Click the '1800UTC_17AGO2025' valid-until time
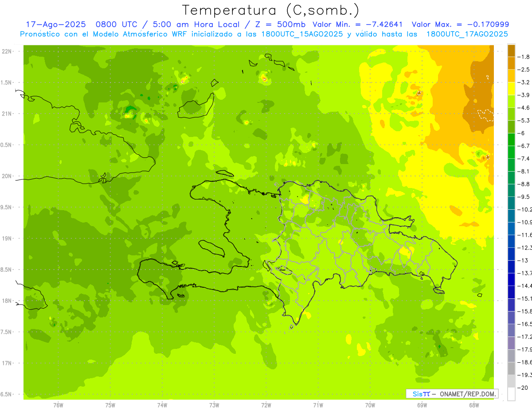The image size is (532, 411). [466, 34]
